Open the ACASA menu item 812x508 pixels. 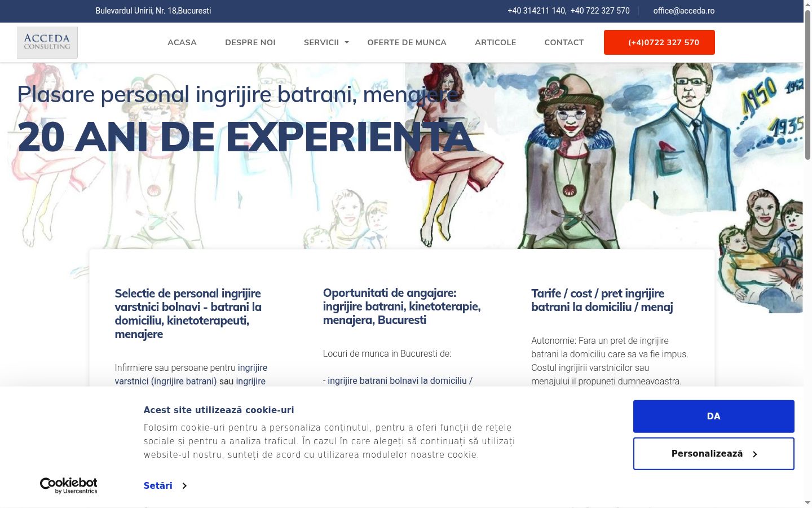click(x=182, y=42)
